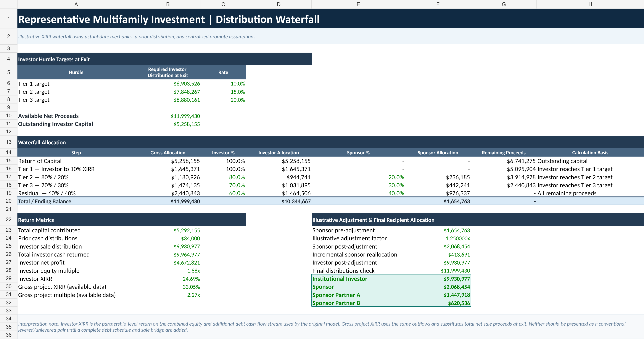
Task: Select the Tier 2 target rate 15.0%
Action: tap(238, 92)
